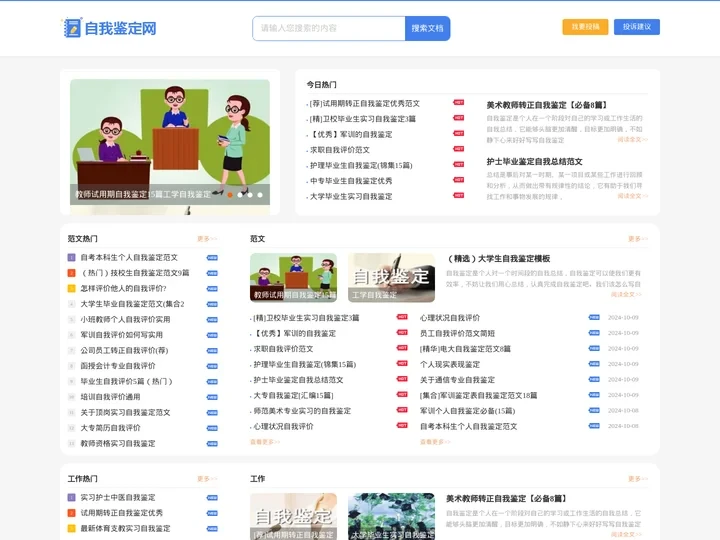Click the 搜索文档 search button
The height and width of the screenshot is (540, 720).
pyautogui.click(x=428, y=28)
